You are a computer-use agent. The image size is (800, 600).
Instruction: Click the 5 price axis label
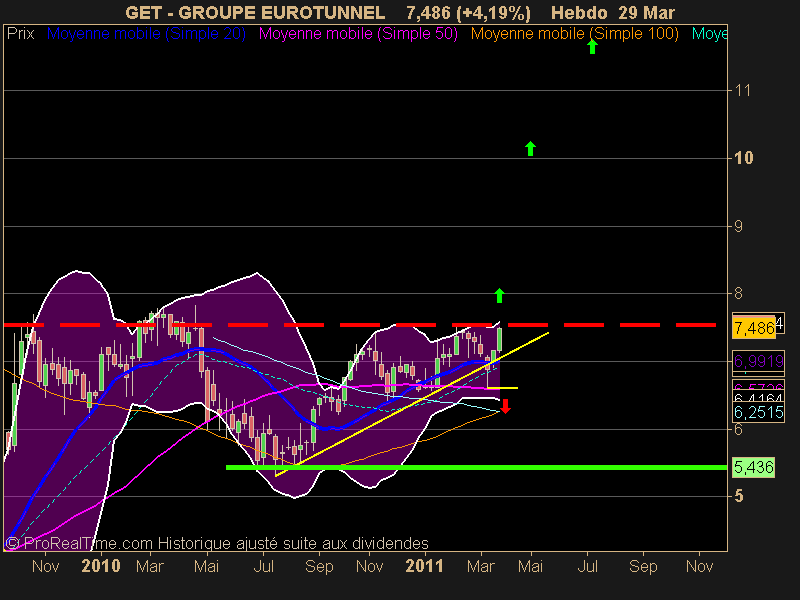tap(738, 496)
